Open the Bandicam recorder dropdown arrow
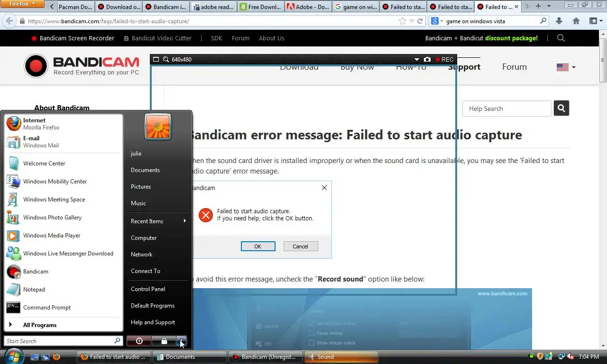This screenshot has height=364, width=607. [417, 60]
